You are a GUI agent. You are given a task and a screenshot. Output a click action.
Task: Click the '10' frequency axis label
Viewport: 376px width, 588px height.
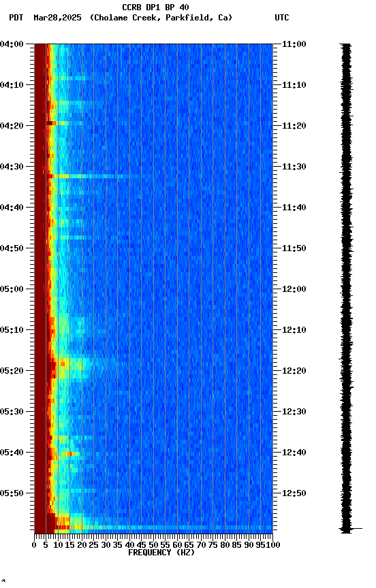[x=58, y=545]
